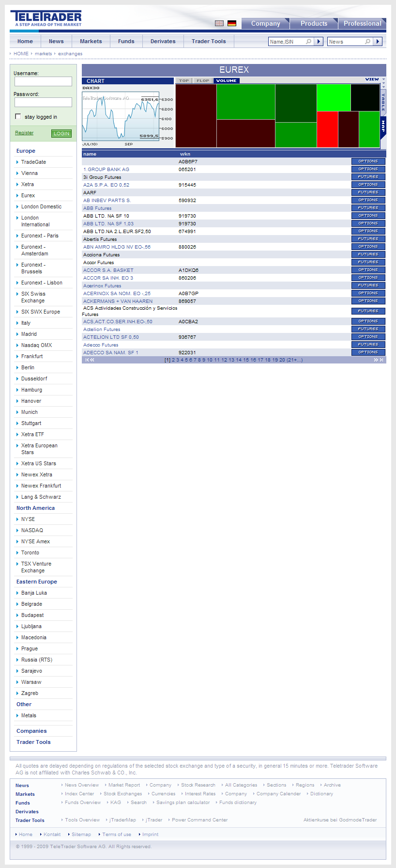This screenshot has height=868, width=396.
Task: Open FUTURES for Accor Futures row
Action: pos(368,262)
